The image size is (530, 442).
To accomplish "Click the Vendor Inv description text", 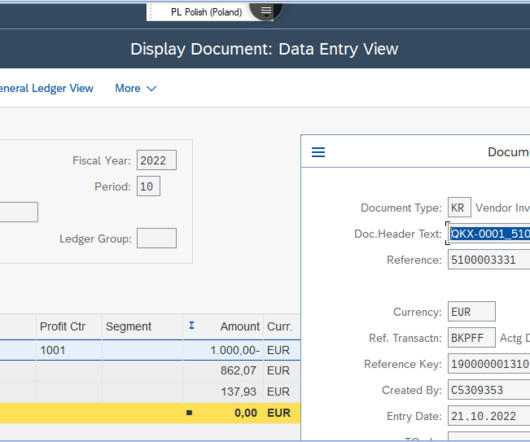I will pyautogui.click(x=502, y=207).
